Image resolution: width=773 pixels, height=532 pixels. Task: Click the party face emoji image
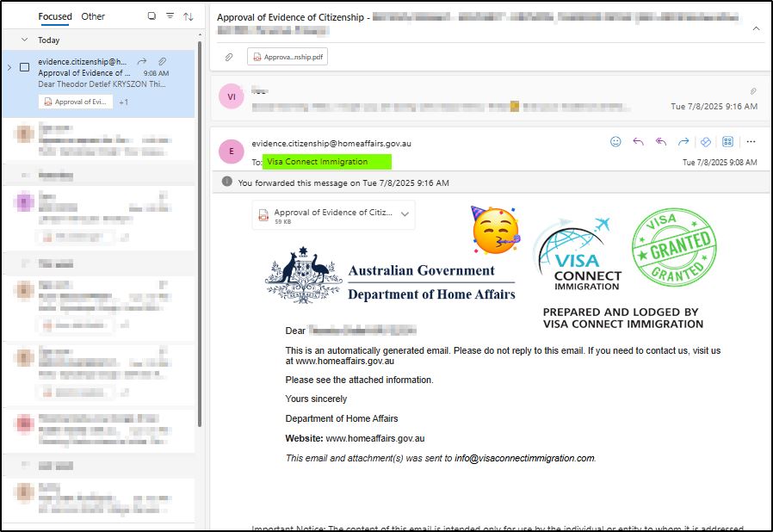coord(495,230)
